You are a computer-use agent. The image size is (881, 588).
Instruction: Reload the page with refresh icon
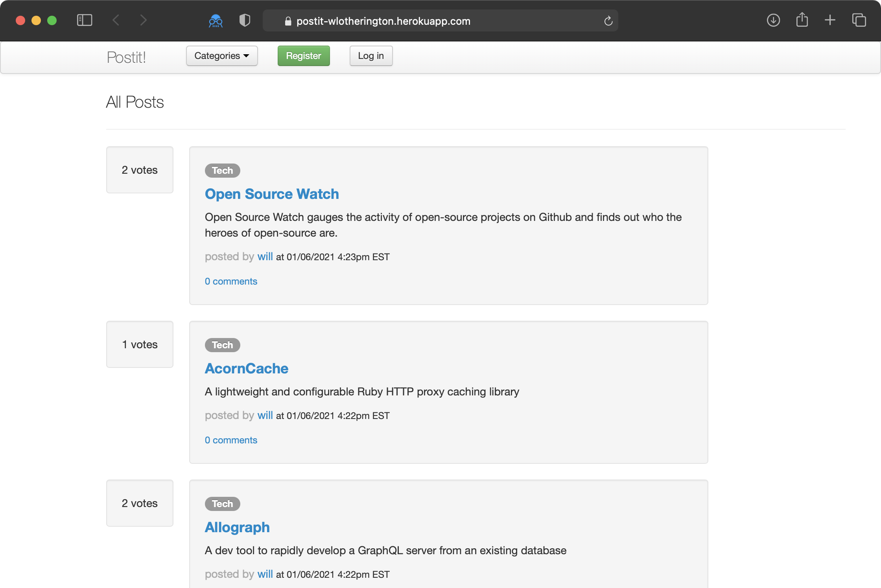pyautogui.click(x=608, y=21)
